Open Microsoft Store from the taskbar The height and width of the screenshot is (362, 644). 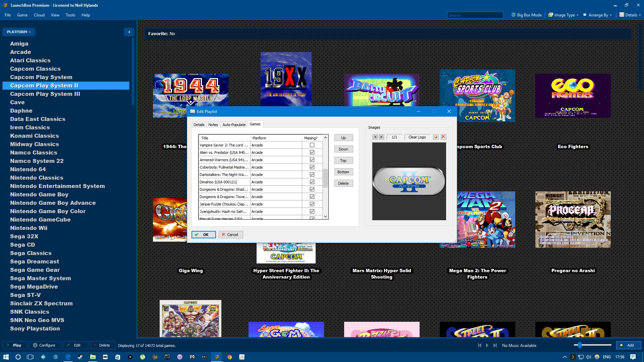(x=117, y=357)
